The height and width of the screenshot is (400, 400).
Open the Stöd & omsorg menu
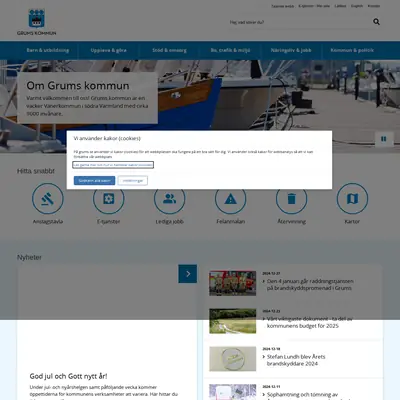(169, 50)
